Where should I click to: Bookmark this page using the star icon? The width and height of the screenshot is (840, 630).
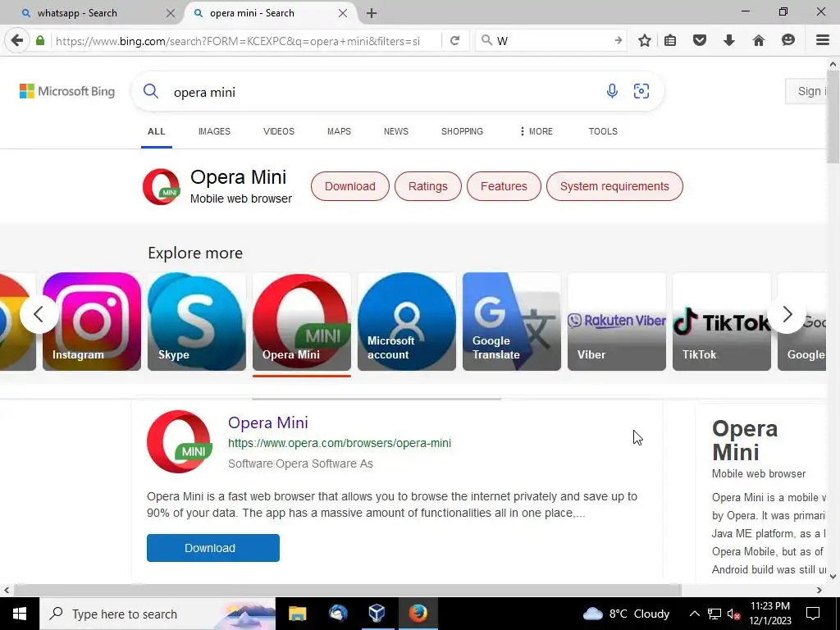tap(645, 40)
